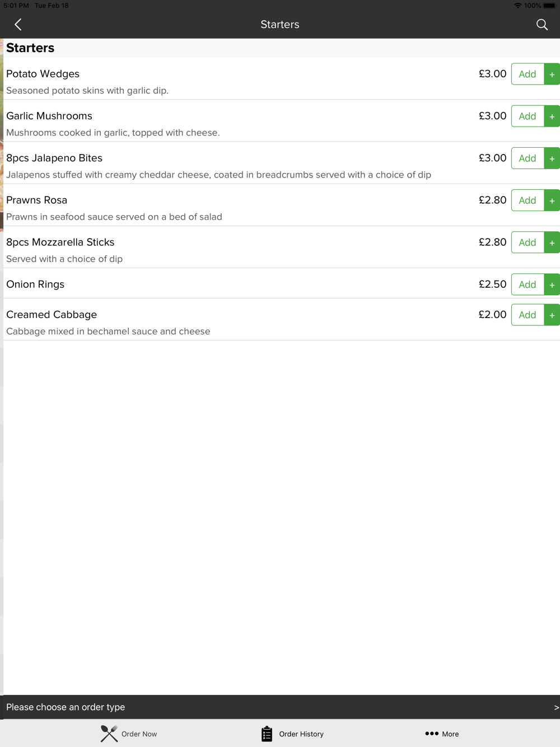
Task: Click Add for Garlic Mushrooms
Action: tap(528, 116)
